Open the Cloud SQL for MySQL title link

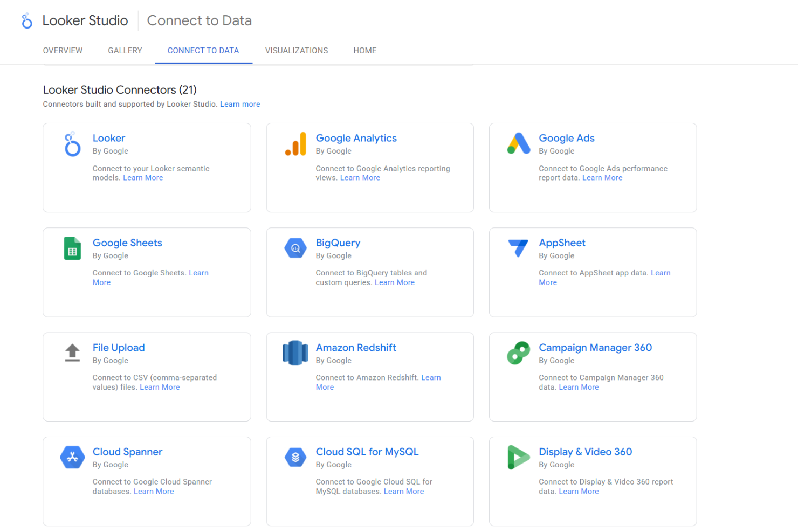[367, 452]
